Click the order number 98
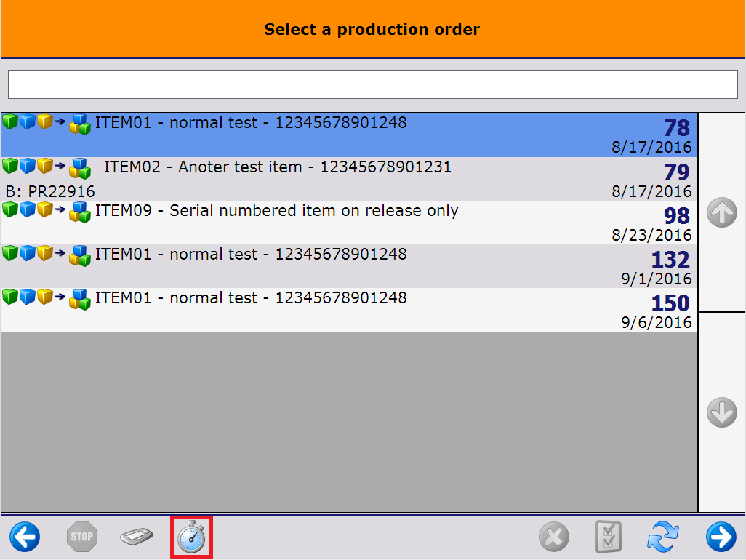 [x=676, y=216]
